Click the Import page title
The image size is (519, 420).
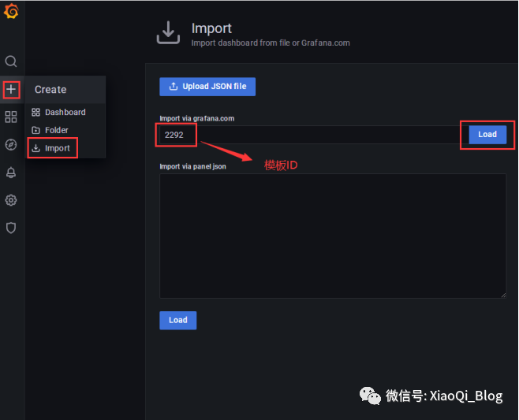[x=211, y=28]
